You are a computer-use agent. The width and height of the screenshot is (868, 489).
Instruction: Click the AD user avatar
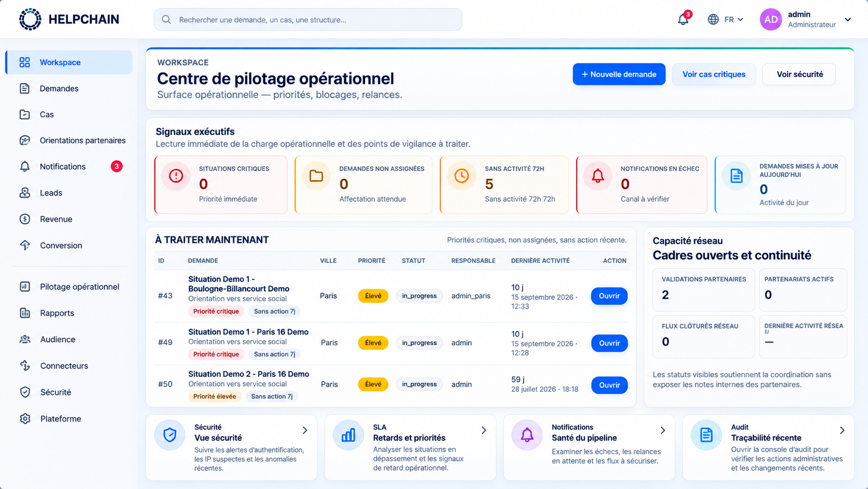pyautogui.click(x=771, y=19)
